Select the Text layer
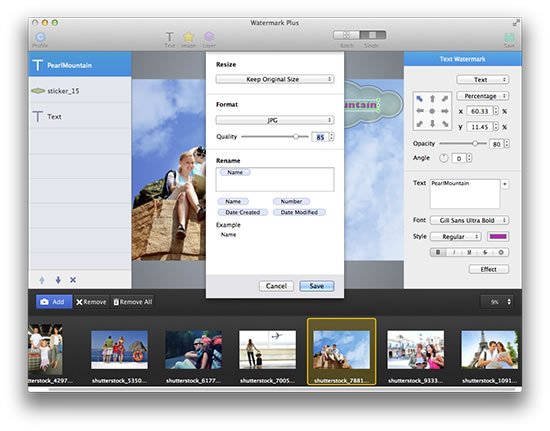Screen dimensions: 550x431 pyautogui.click(x=80, y=116)
